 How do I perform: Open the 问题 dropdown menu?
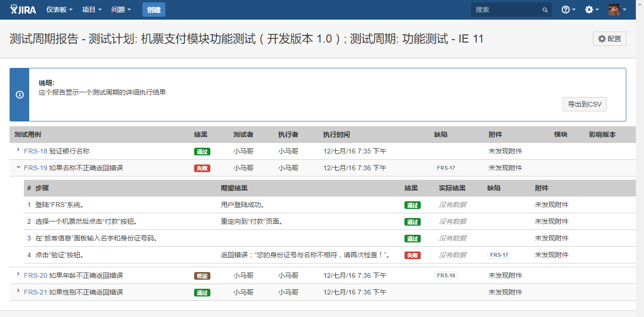[x=121, y=10]
